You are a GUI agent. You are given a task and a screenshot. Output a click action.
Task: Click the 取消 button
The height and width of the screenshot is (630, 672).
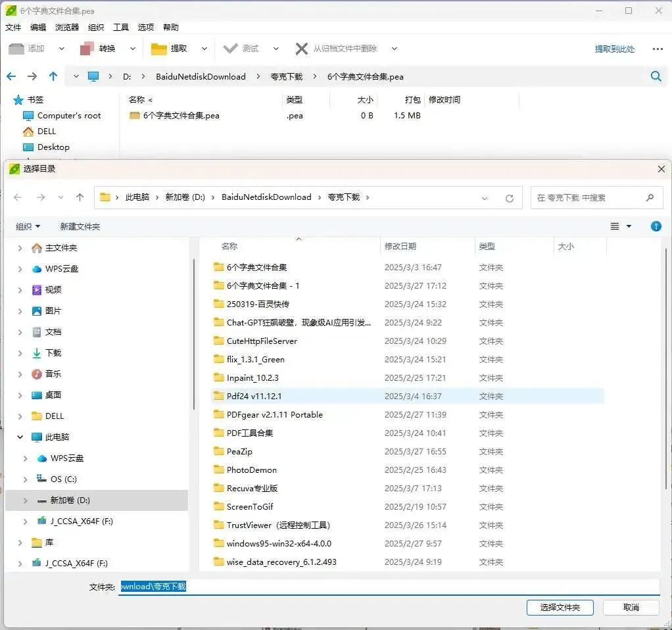click(x=631, y=607)
